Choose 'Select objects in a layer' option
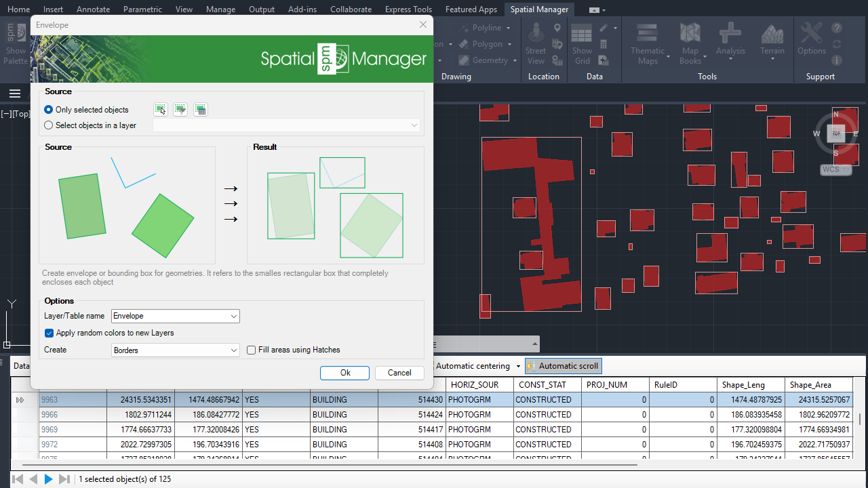This screenshot has width=868, height=488. pyautogui.click(x=49, y=125)
